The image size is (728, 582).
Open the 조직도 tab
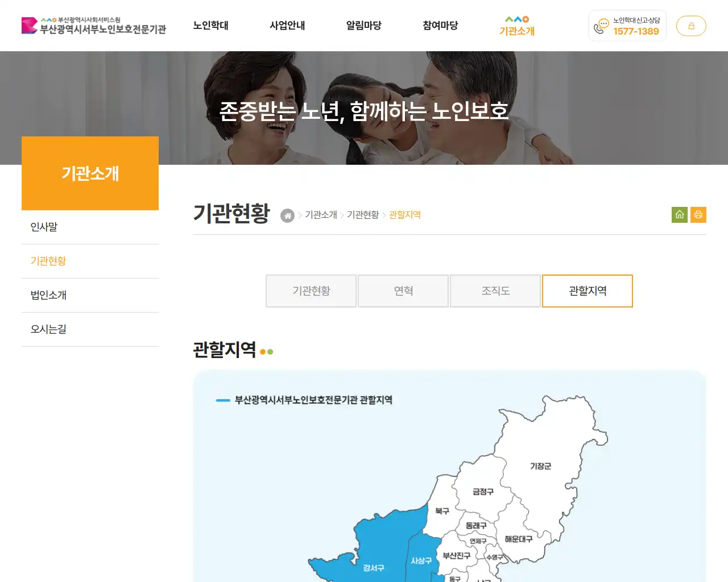pos(495,291)
